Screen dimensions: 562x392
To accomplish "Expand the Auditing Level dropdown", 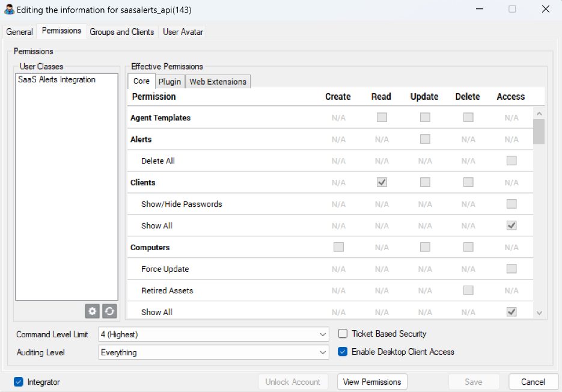I will [x=213, y=352].
